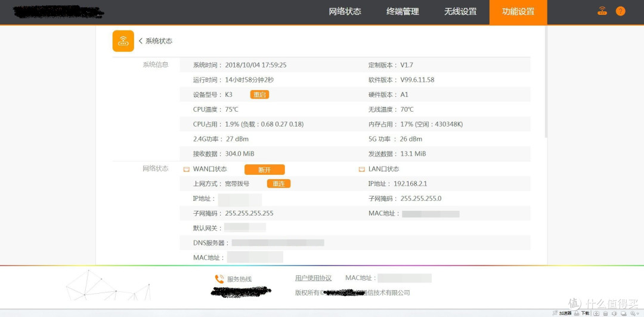Click CPU usage 1.9% load value
This screenshot has height=317, width=644.
[265, 124]
